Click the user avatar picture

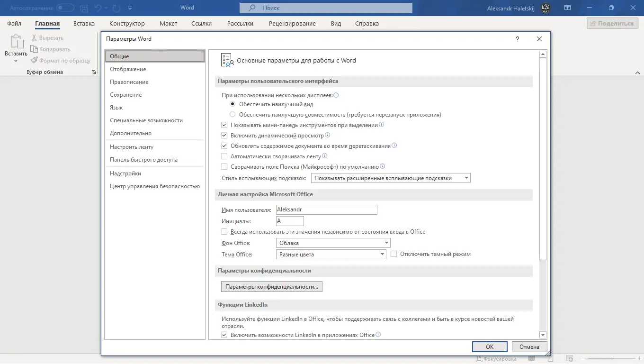point(546,8)
